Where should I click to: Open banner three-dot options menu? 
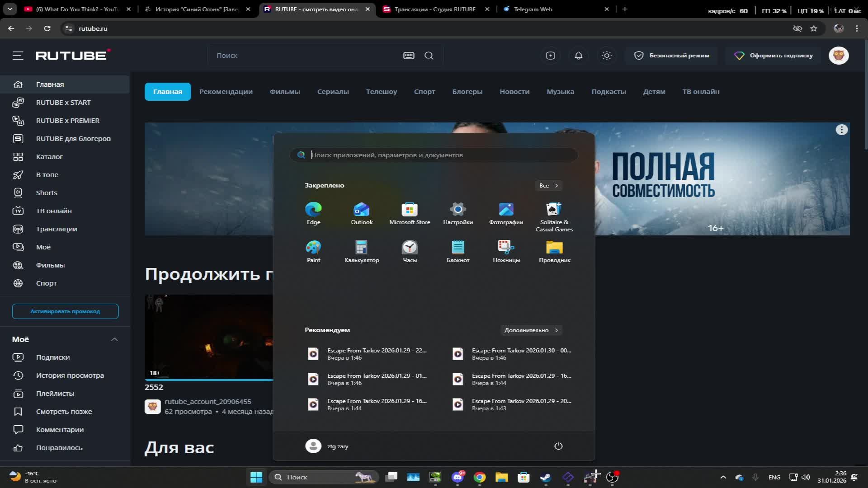(841, 130)
